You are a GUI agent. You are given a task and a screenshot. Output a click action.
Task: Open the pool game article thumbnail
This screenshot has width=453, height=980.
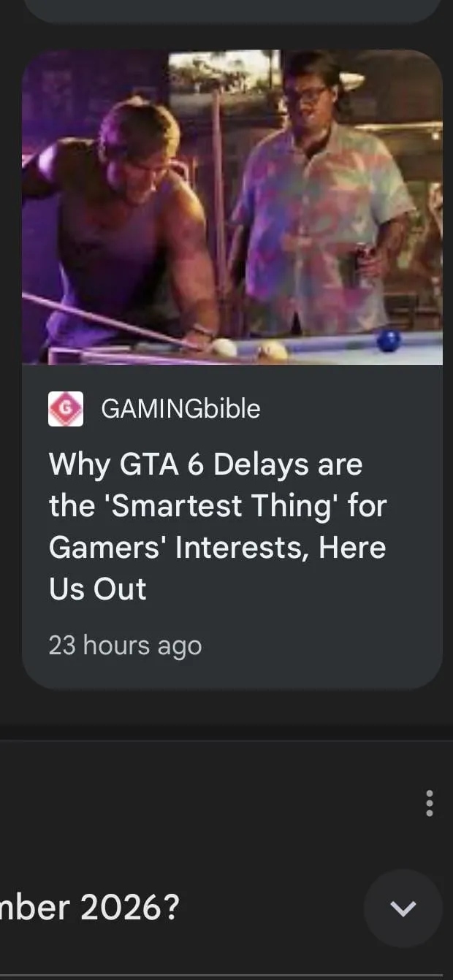[232, 207]
